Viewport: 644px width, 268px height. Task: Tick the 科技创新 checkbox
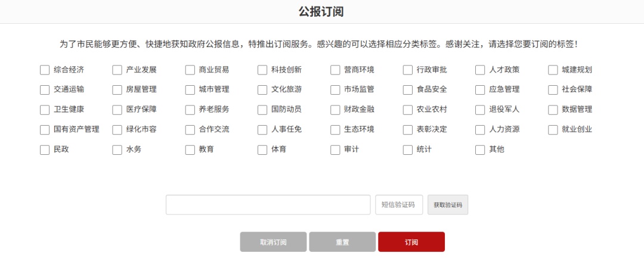262,70
